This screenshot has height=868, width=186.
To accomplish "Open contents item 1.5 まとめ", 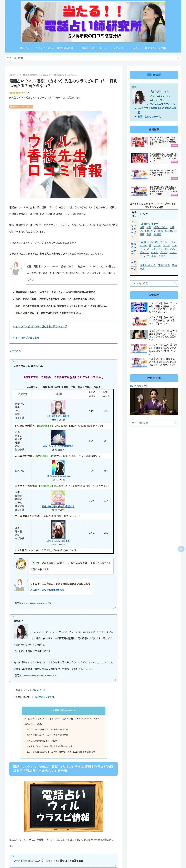I will [x=61, y=752].
